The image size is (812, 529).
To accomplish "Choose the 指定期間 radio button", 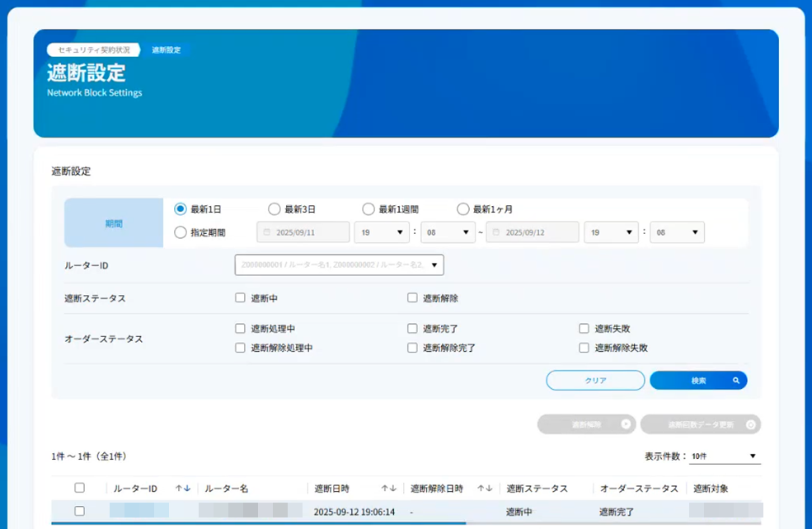I will 181,233.
